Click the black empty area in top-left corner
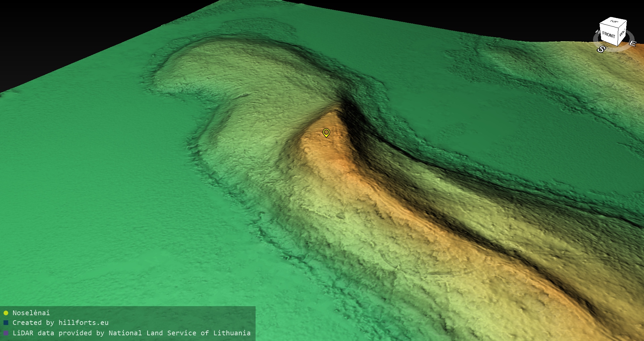Viewport: 644px width, 341px height. pos(50,27)
